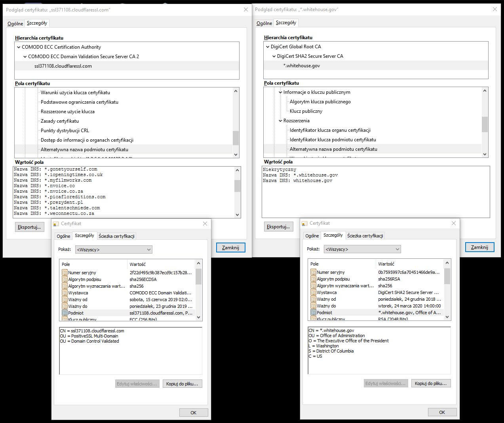This screenshot has height=423, width=504.
Task: Click the Ważny od icon in the cloudflaressl Certyfikat dialog
Action: (65, 300)
